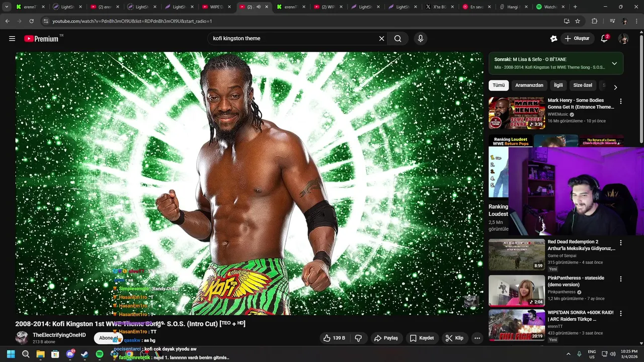Image resolution: width=644 pixels, height=362 pixels.
Task: Open Spotify from the taskbar
Action: click(100, 354)
